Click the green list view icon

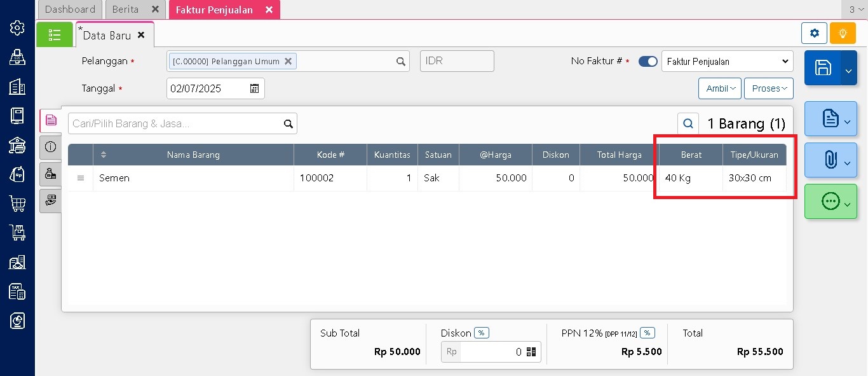tap(55, 34)
